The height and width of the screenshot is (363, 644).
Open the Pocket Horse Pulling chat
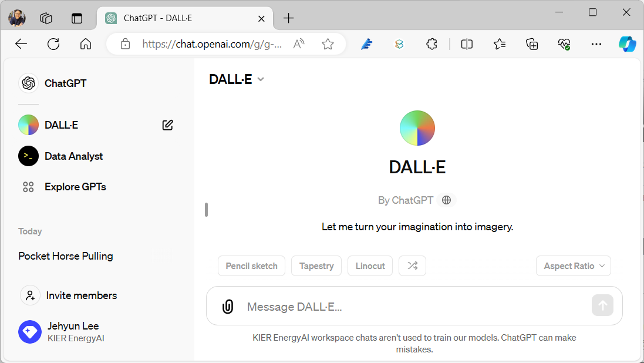pos(66,256)
